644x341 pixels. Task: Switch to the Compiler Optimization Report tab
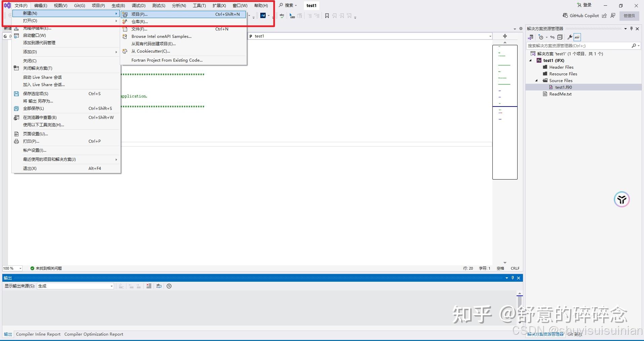pos(94,334)
